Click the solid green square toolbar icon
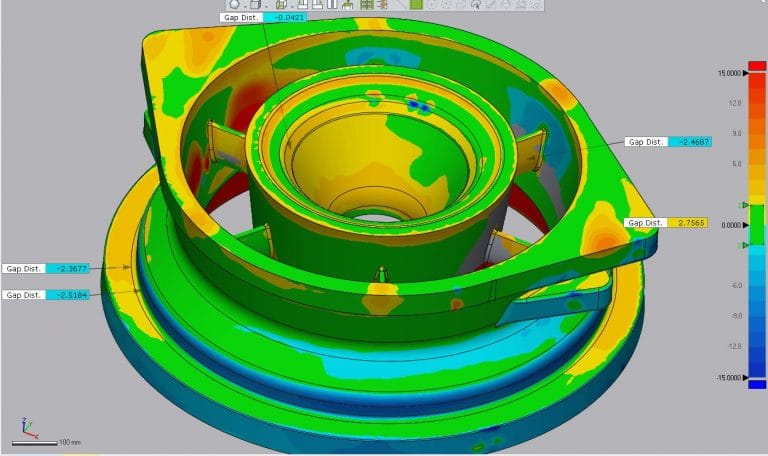 [x=416, y=4]
